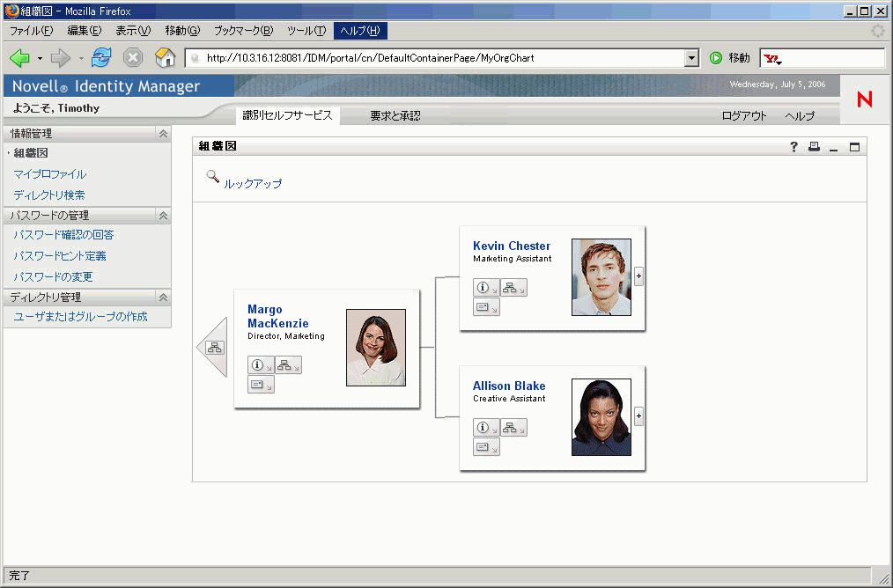Viewport: 893px width, 588px height.
Task: Collapse the 情報管理 sidebar section
Action: (163, 134)
